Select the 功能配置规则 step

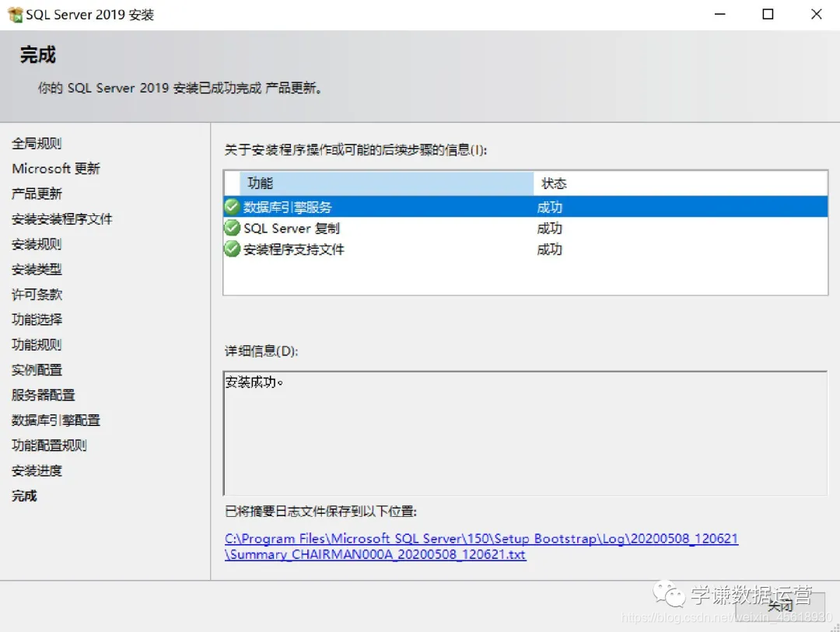coord(49,445)
